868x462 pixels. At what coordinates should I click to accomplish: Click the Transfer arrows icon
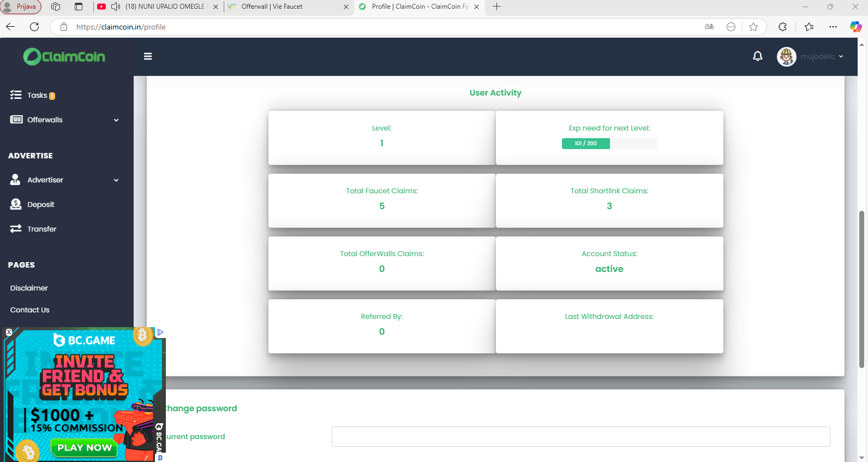coord(16,228)
